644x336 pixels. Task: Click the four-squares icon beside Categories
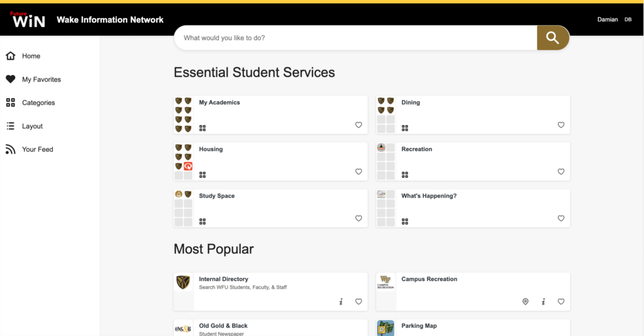tap(10, 103)
